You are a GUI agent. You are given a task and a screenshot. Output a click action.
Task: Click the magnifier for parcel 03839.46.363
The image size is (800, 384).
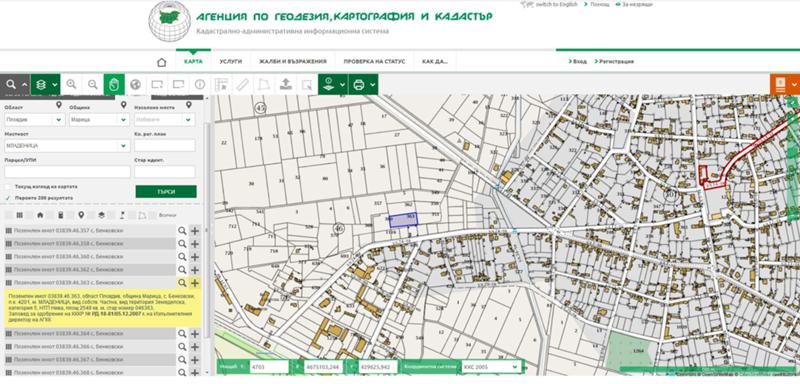[x=182, y=283]
